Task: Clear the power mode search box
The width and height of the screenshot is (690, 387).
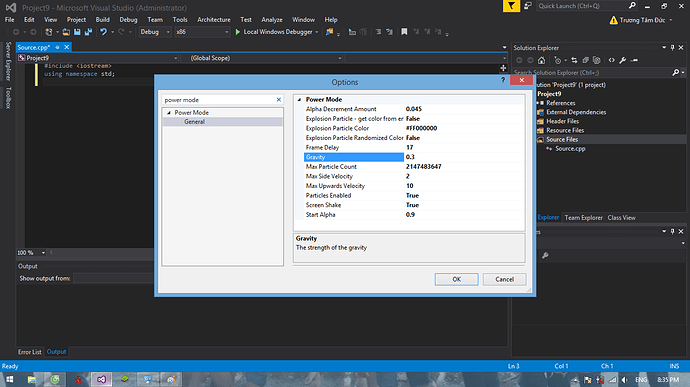Action: (279, 100)
